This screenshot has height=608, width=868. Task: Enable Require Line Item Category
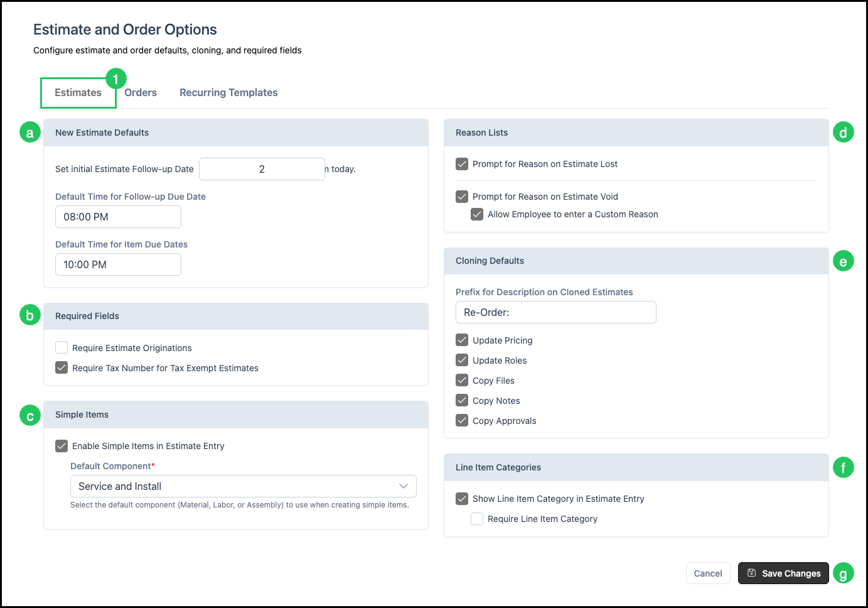477,519
